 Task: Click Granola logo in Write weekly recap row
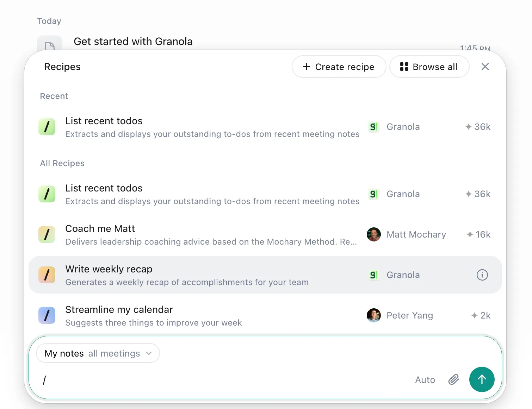[x=373, y=275]
